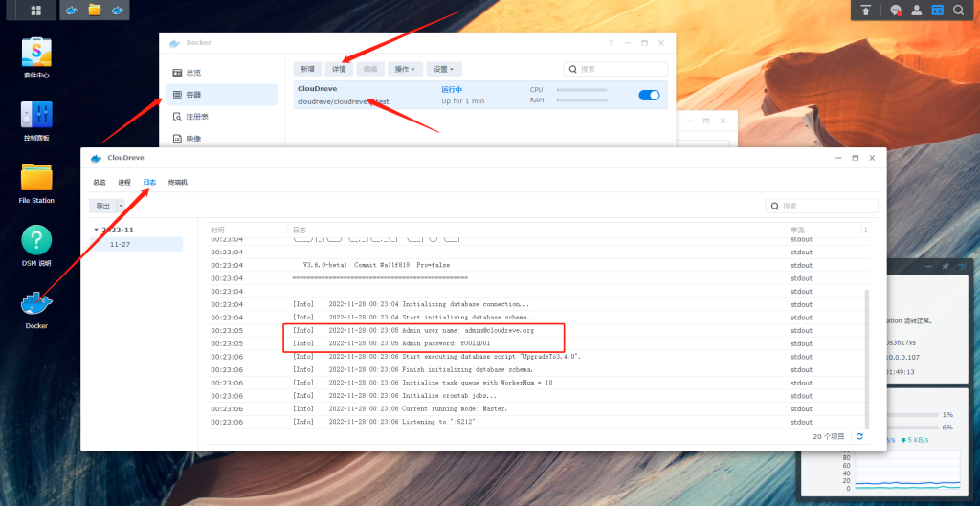The height and width of the screenshot is (506, 980).
Task: Click the 导出 export button
Action: click(103, 206)
